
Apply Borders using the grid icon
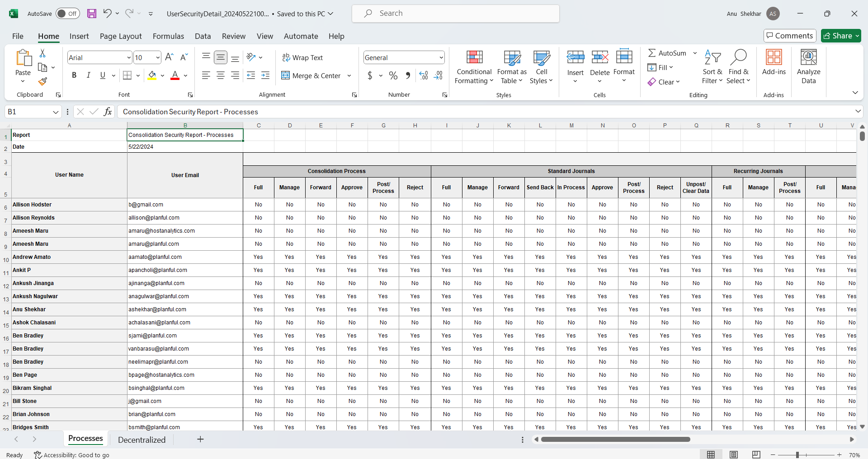point(127,75)
